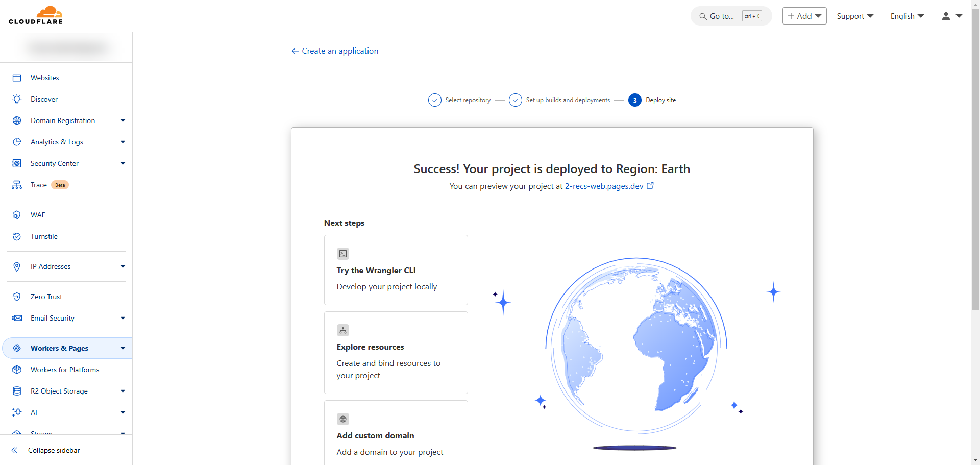This screenshot has width=980, height=465.
Task: Open the Explore resources card
Action: [x=396, y=353]
